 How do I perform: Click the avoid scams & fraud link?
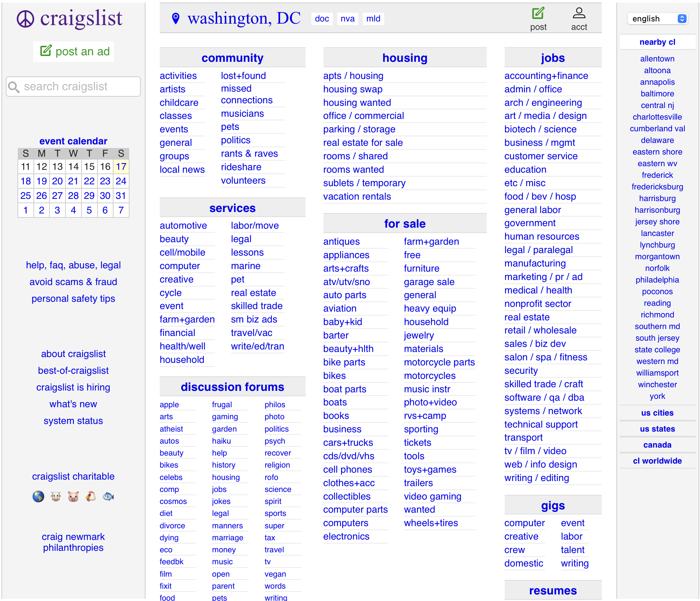[x=73, y=282]
